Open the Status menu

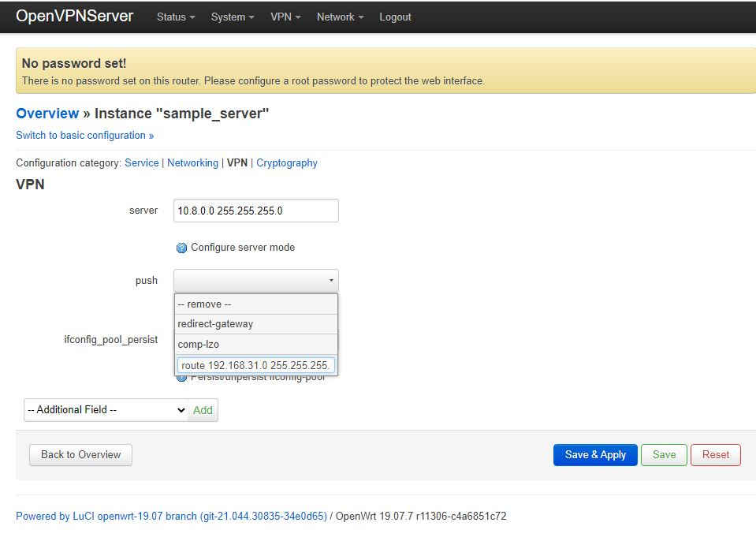coord(176,17)
